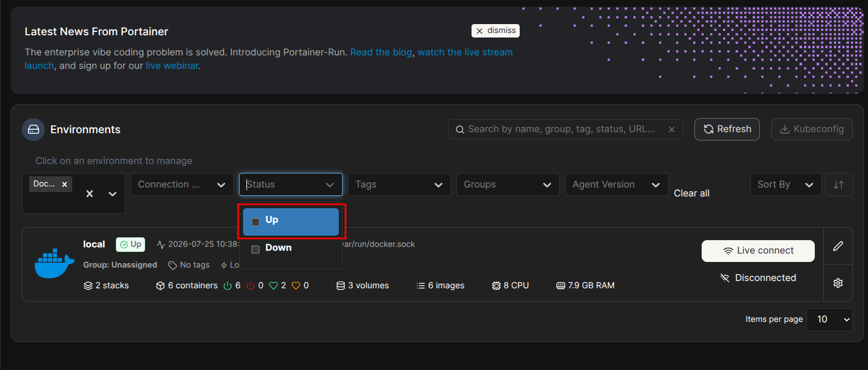Collapse the Status filter dropdown
The width and height of the screenshot is (868, 370).
coord(329,185)
